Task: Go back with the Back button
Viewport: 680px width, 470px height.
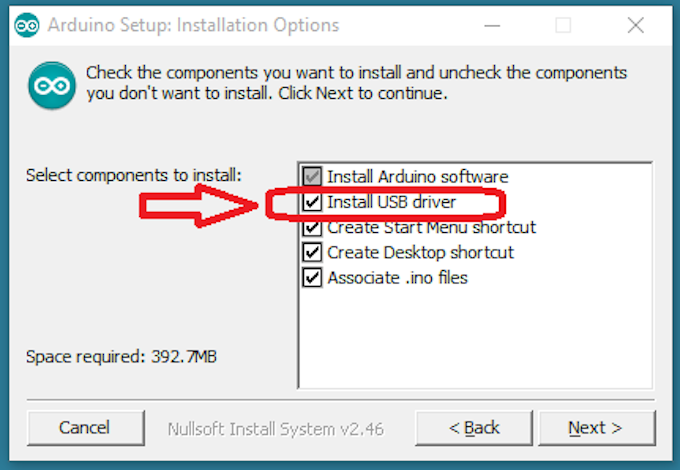Action: point(475,428)
